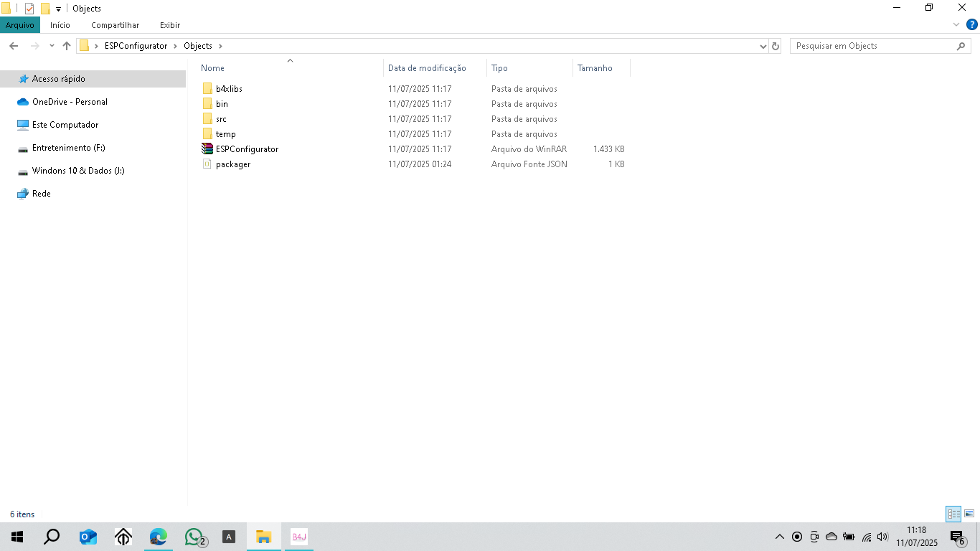Click the Properties icon in the title bar
This screenshot has height=551, width=980.
coord(29,9)
